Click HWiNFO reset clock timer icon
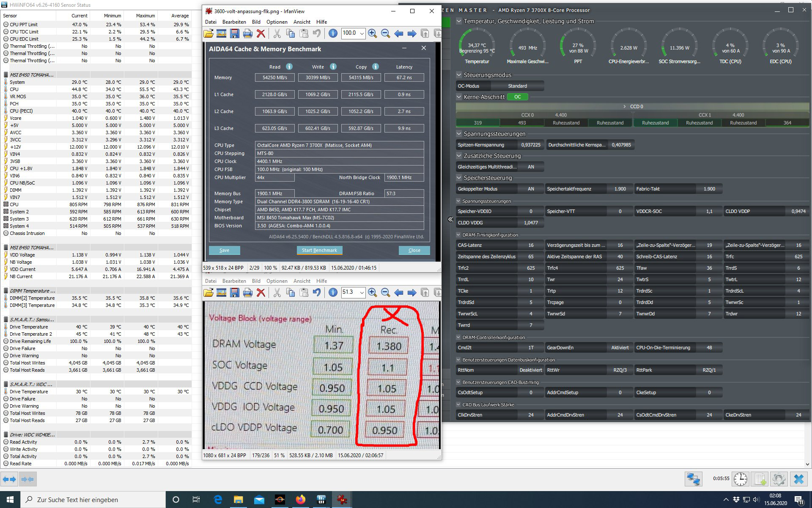Image resolution: width=812 pixels, height=508 pixels. pos(740,479)
